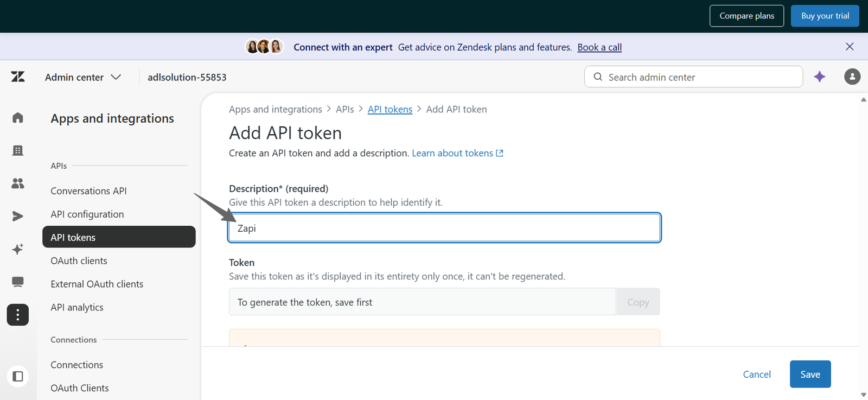This screenshot has width=868, height=400.
Task: Open the AI sparkle icon in sidebar
Action: pyautogui.click(x=18, y=249)
